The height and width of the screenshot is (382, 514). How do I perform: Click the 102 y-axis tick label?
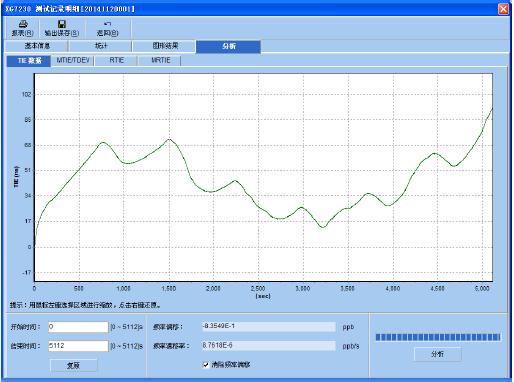pos(26,94)
